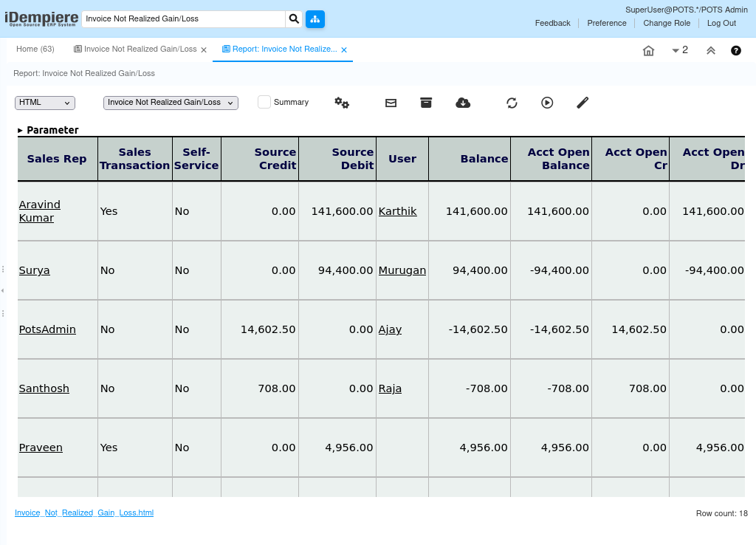Send report by email icon
The image size is (756, 545).
[391, 103]
